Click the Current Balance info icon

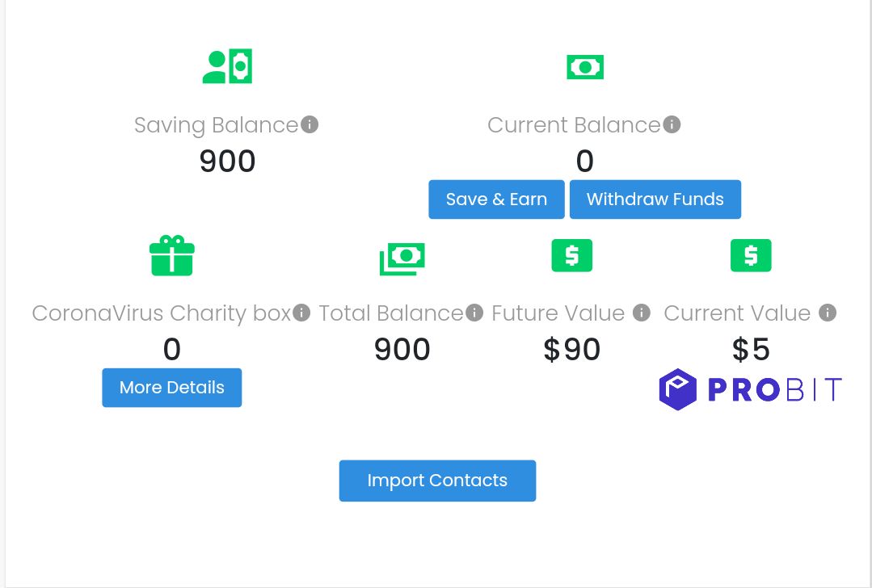point(672,124)
